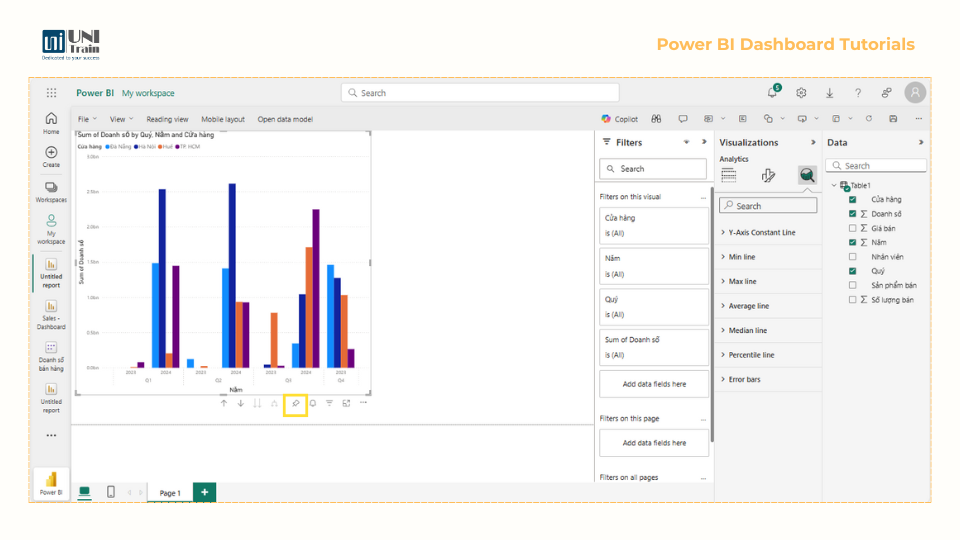Screen dimensions: 960x540
Task: Collapse the Table1 tree node
Action: (834, 186)
